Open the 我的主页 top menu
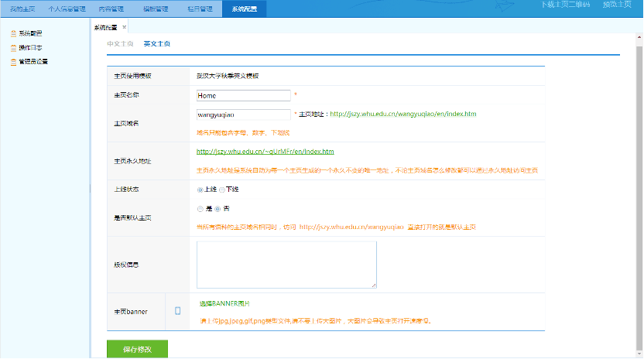The image size is (644, 359). click(22, 9)
